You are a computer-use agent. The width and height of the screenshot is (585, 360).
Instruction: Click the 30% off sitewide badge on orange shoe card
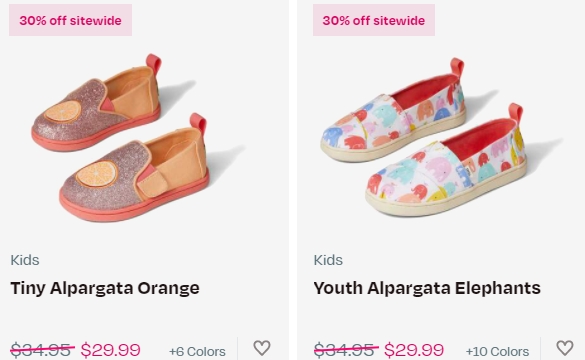tap(71, 20)
